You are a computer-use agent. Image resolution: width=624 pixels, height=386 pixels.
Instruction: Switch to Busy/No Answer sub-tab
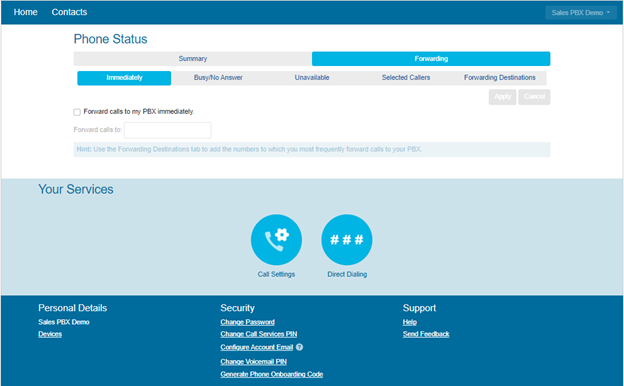click(x=218, y=78)
